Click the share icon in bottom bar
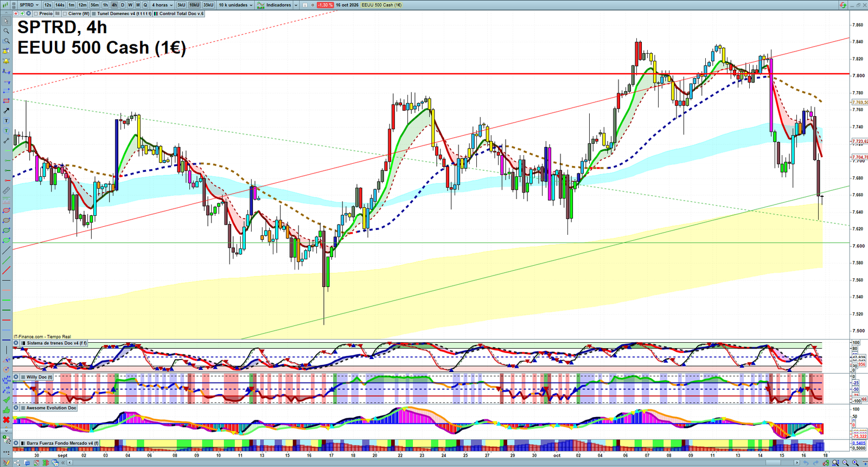 (x=17, y=463)
